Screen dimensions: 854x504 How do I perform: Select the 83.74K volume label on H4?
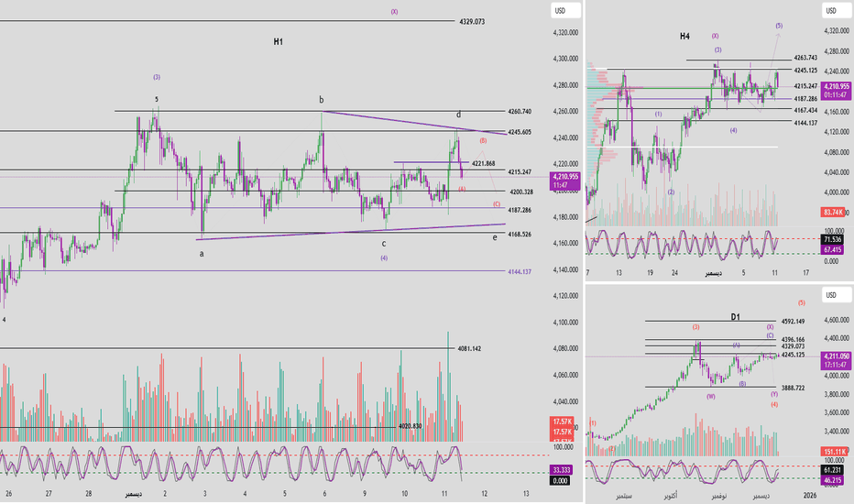833,212
